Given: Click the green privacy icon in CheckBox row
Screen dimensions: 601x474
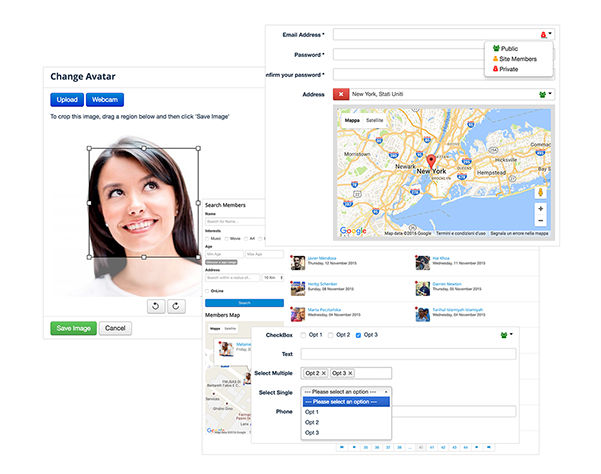Looking at the screenshot, I should [x=504, y=335].
